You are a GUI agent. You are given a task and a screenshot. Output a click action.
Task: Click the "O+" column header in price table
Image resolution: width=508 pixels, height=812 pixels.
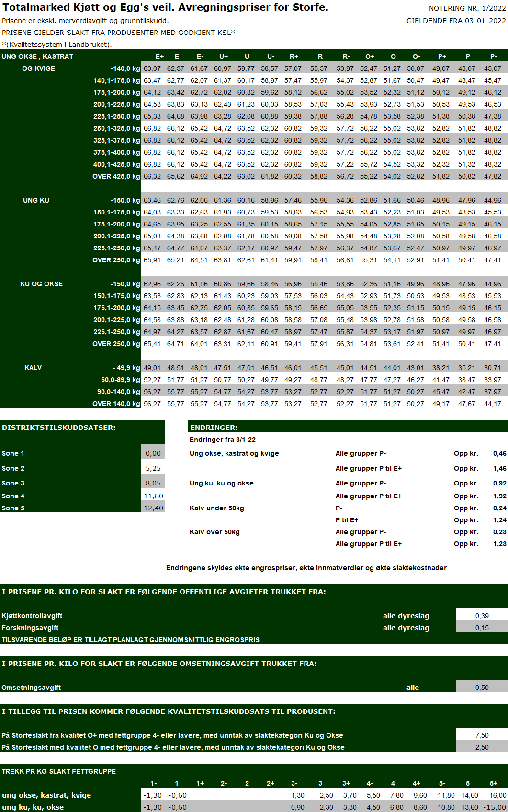(x=370, y=56)
